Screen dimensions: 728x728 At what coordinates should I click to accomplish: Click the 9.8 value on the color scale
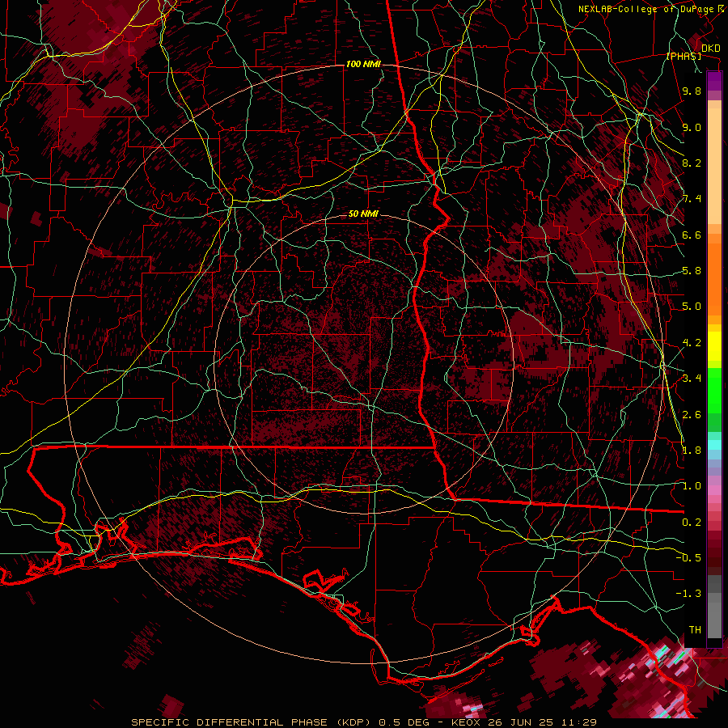(x=692, y=91)
